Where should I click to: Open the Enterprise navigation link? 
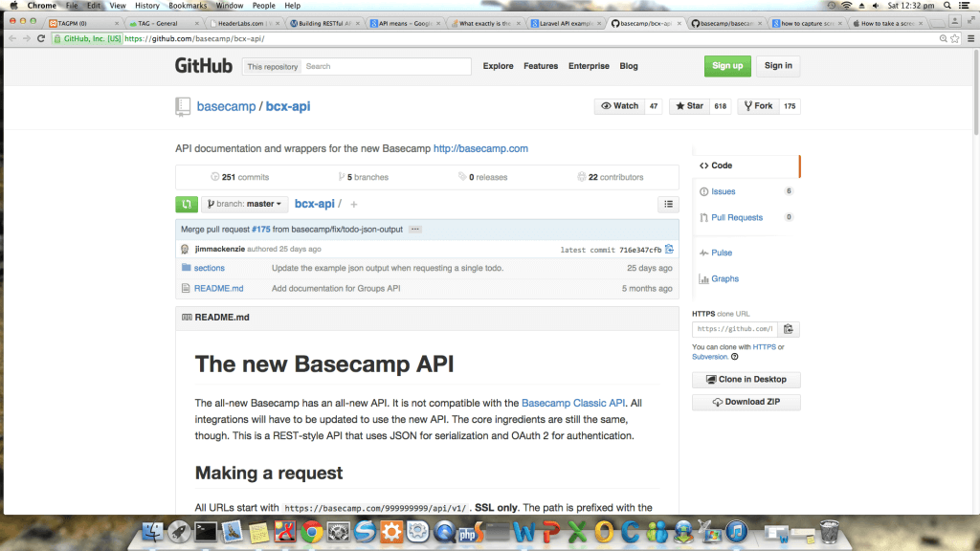pyautogui.click(x=589, y=66)
